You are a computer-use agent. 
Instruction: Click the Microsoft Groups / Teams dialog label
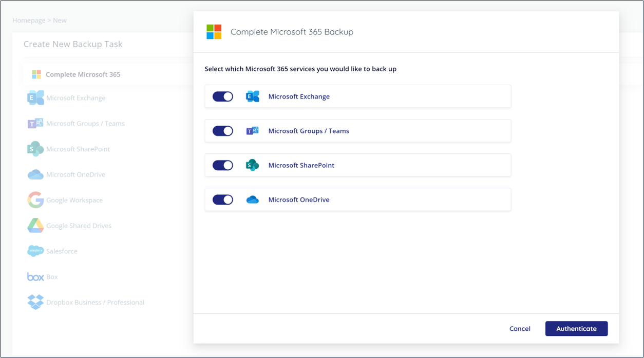[x=309, y=131]
